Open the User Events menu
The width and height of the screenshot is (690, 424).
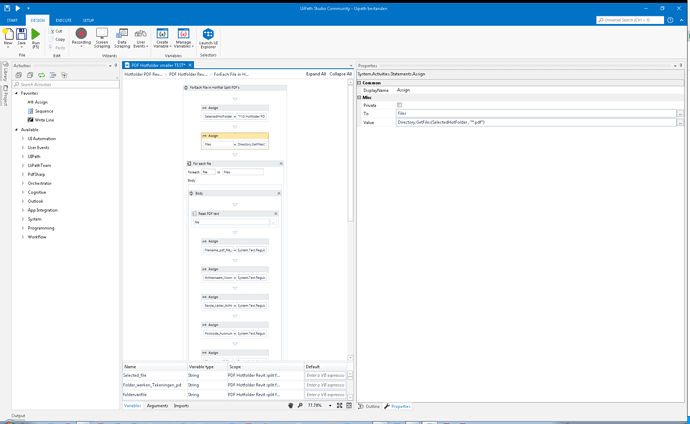140,38
